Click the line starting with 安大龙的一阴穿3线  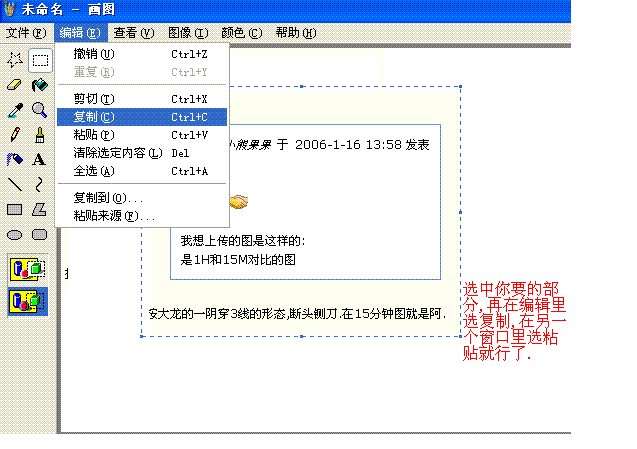tap(297, 314)
